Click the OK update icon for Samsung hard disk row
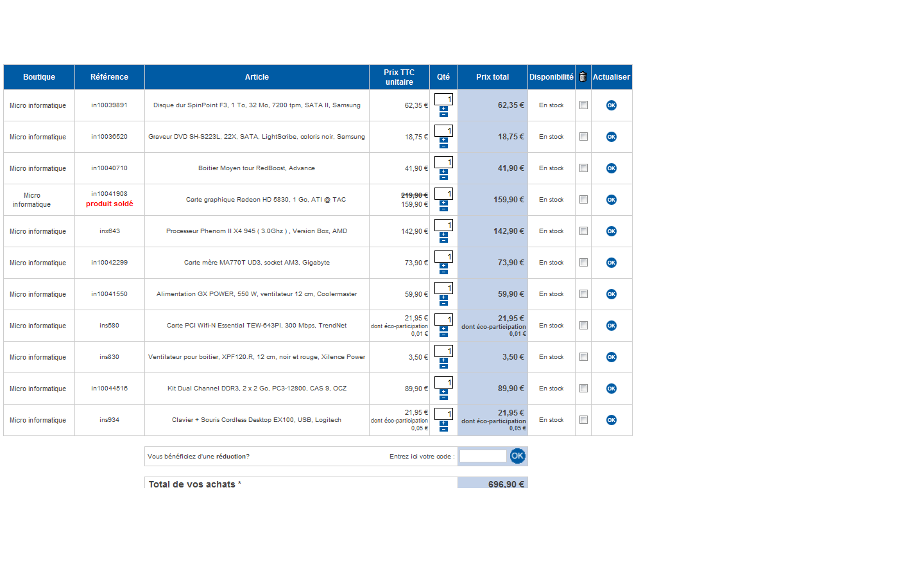Screen dimensions: 924x578 pyautogui.click(x=611, y=105)
